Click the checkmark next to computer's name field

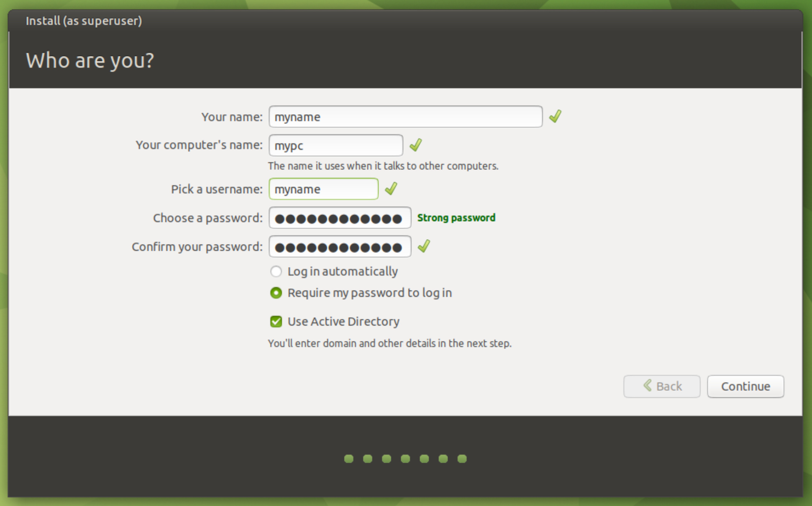[415, 145]
